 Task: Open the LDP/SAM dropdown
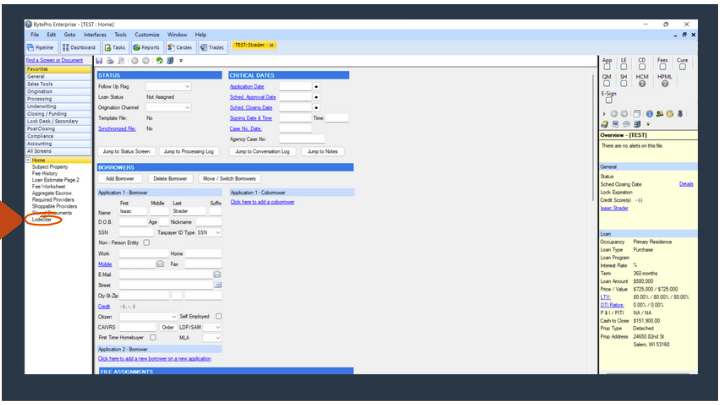(212, 327)
